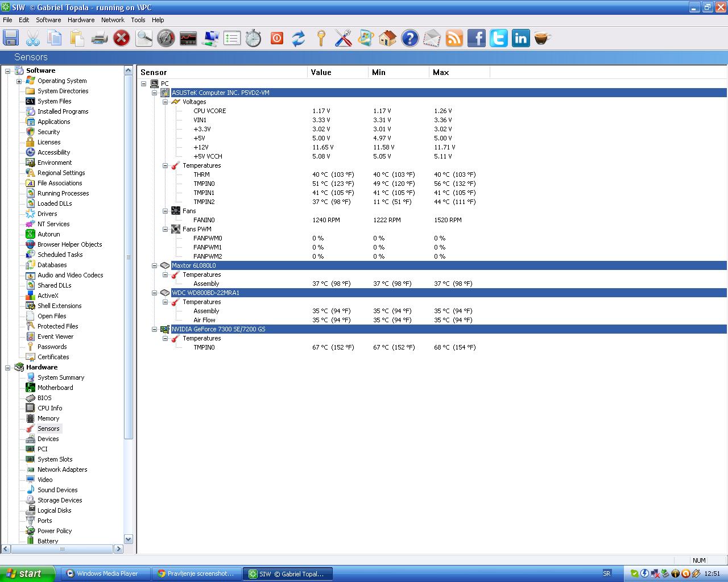
Task: Expand the Operating System tree node
Action: (x=19, y=81)
